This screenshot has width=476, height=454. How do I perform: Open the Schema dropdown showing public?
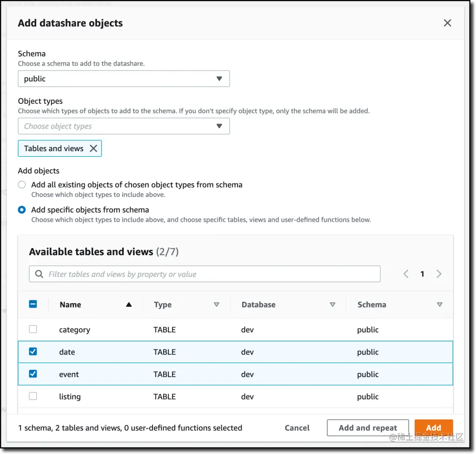coord(124,79)
